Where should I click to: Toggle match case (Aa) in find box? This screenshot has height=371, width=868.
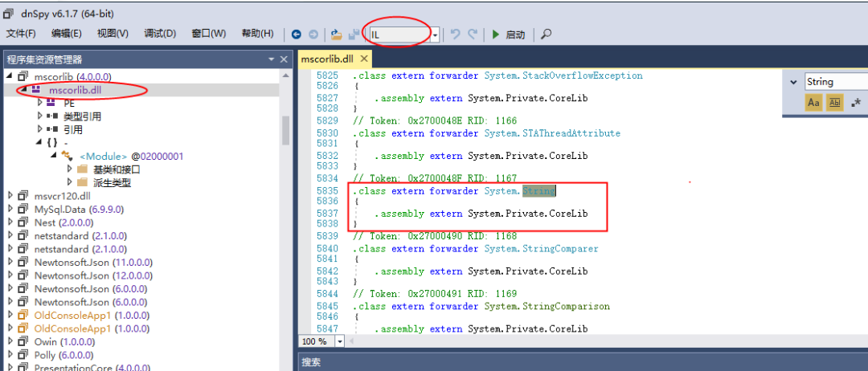813,103
